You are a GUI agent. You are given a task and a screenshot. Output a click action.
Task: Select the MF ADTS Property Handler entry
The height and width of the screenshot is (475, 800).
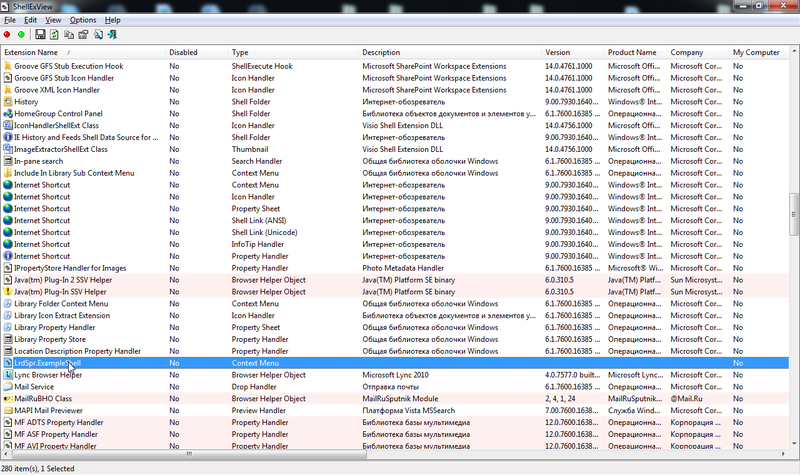click(59, 422)
